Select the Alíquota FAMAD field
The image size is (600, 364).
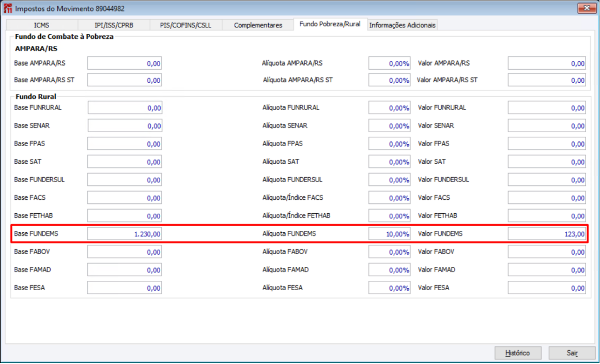tap(389, 270)
